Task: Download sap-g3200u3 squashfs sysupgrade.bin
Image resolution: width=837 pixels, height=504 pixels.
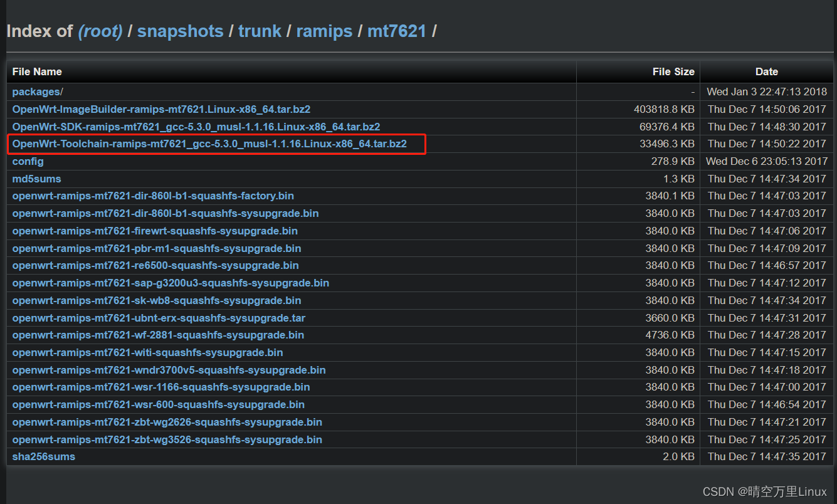Action: (171, 283)
